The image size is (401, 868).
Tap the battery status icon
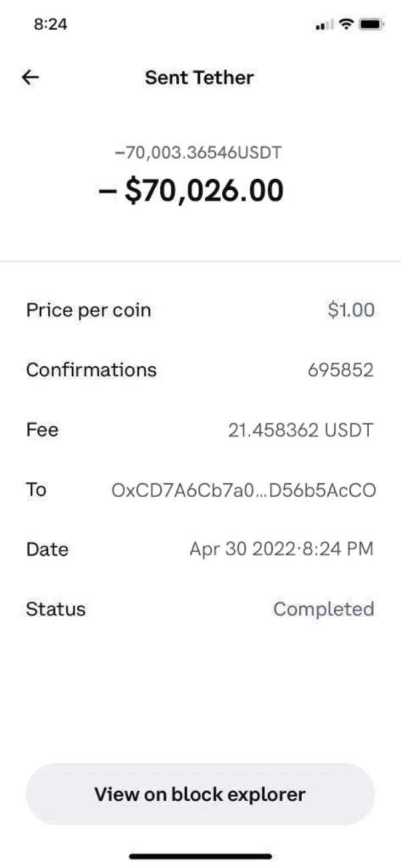pyautogui.click(x=370, y=25)
